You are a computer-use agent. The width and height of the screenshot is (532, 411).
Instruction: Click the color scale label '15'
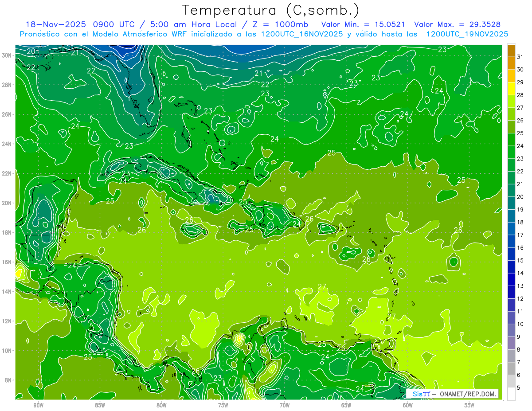point(520,261)
